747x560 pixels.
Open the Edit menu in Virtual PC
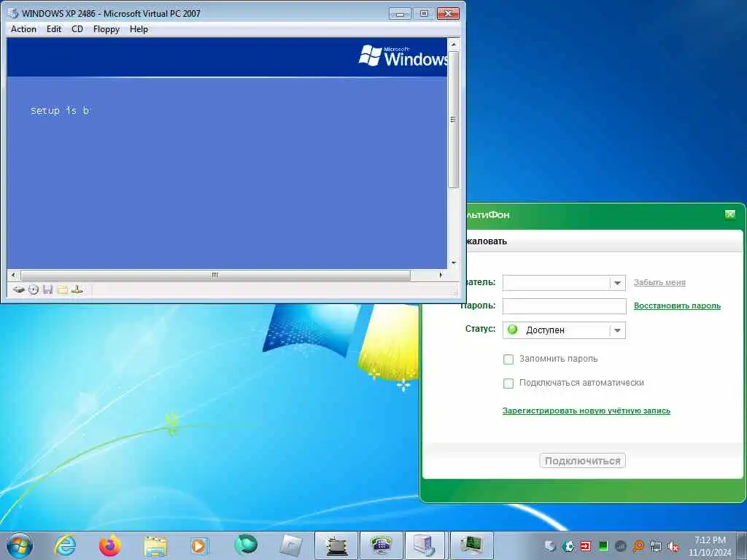[x=54, y=29]
